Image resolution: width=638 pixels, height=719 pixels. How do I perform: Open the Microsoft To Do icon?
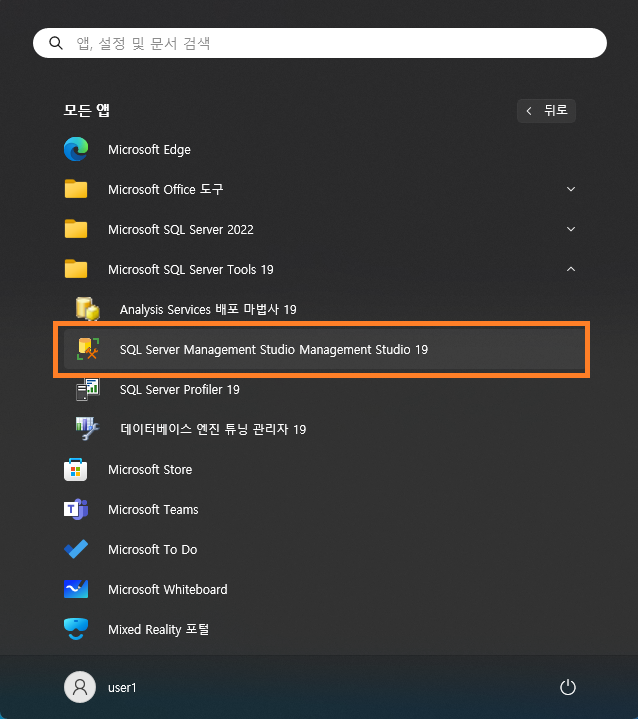point(76,549)
